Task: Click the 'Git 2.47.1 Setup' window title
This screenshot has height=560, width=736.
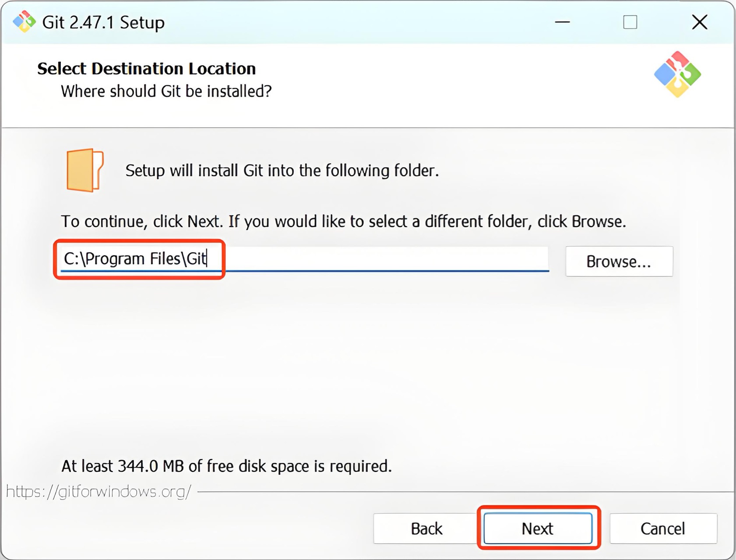Action: click(103, 22)
